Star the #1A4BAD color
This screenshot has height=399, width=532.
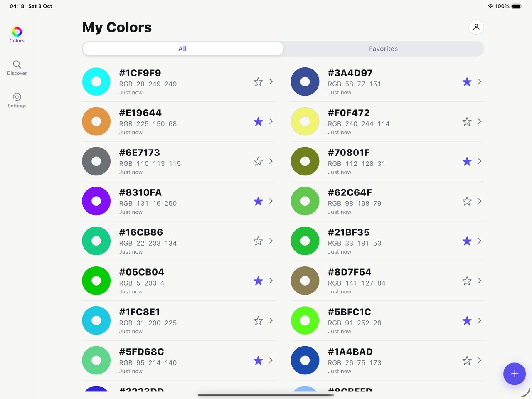click(467, 360)
